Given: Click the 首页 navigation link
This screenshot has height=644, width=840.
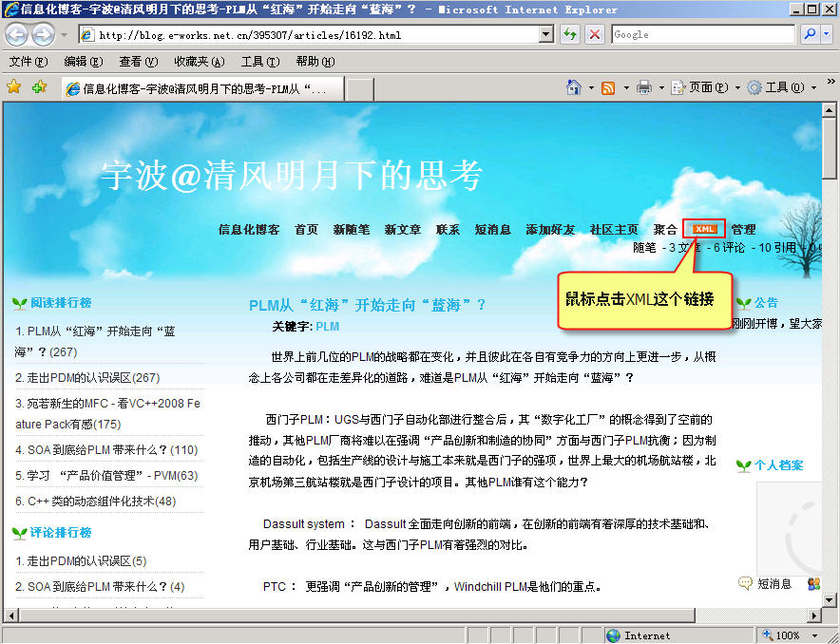Looking at the screenshot, I should (x=306, y=230).
